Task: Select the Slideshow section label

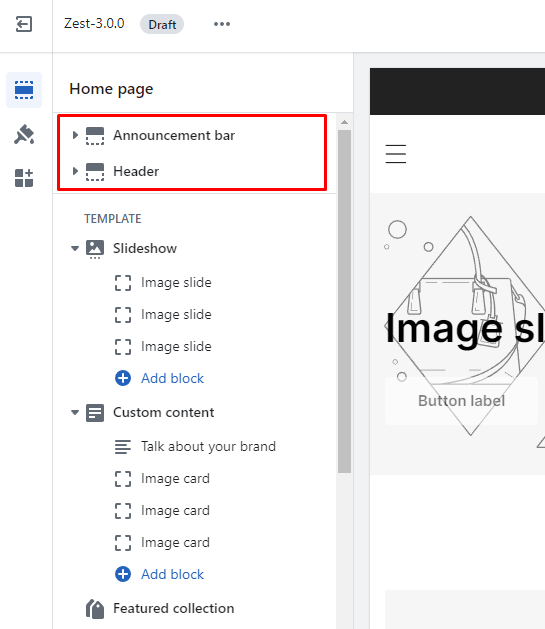Action: (145, 248)
